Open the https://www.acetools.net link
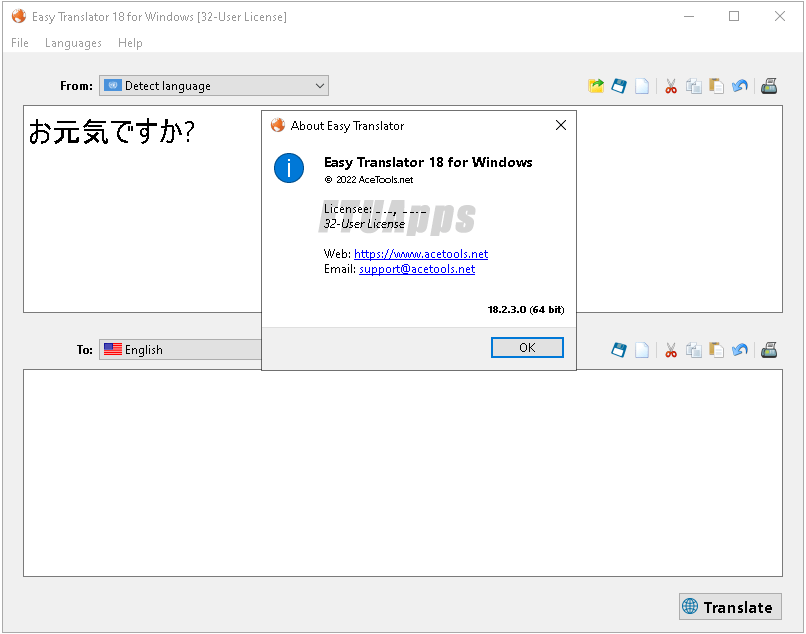This screenshot has height=634, width=806. (x=421, y=253)
